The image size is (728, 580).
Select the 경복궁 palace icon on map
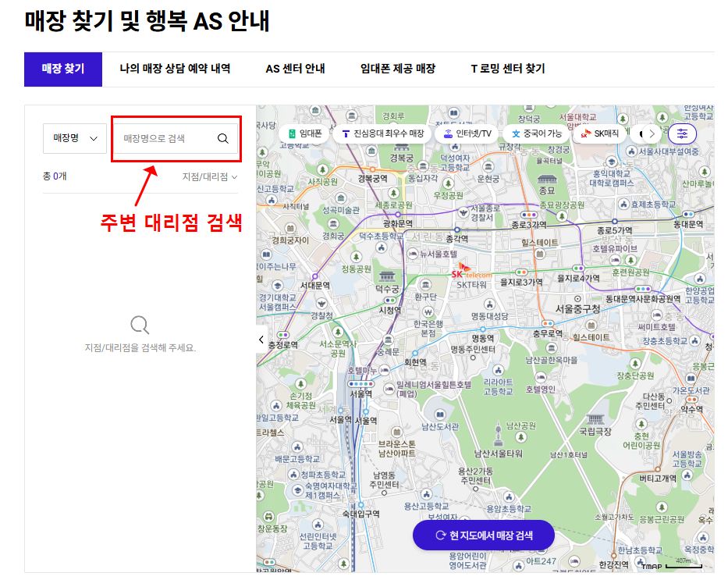point(402,147)
